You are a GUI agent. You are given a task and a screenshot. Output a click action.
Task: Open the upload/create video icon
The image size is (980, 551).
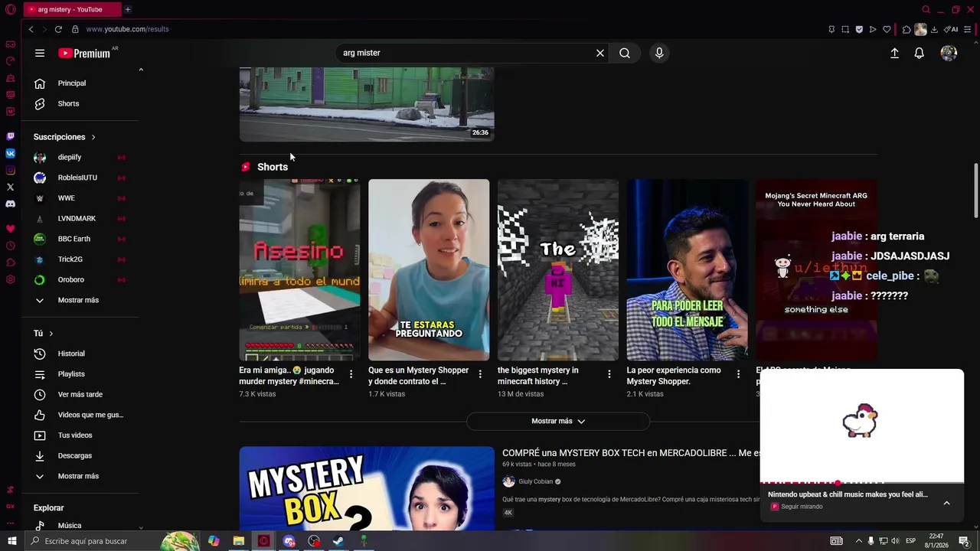coord(894,53)
